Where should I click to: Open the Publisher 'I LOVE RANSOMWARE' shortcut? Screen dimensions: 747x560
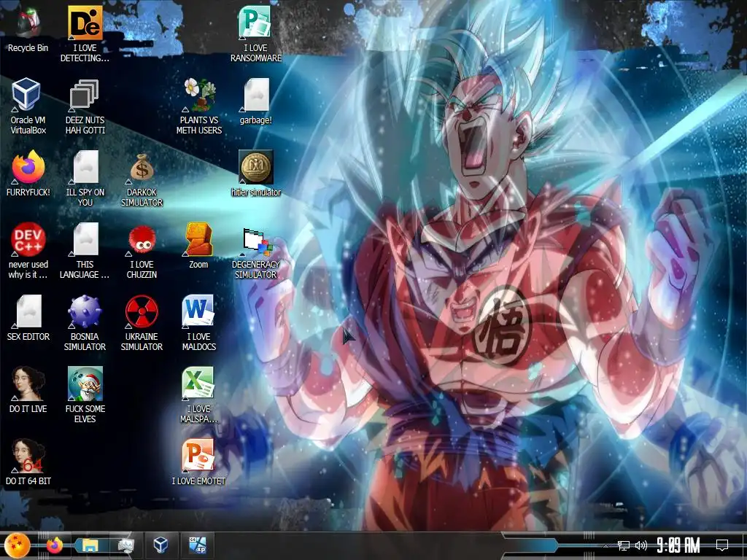coord(255,23)
